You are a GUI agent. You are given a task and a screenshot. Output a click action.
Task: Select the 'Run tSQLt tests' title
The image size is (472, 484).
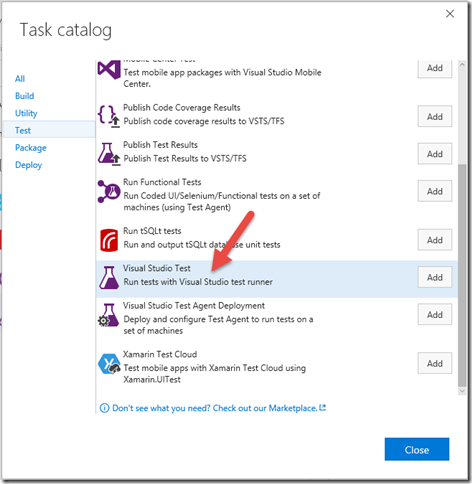coord(152,231)
